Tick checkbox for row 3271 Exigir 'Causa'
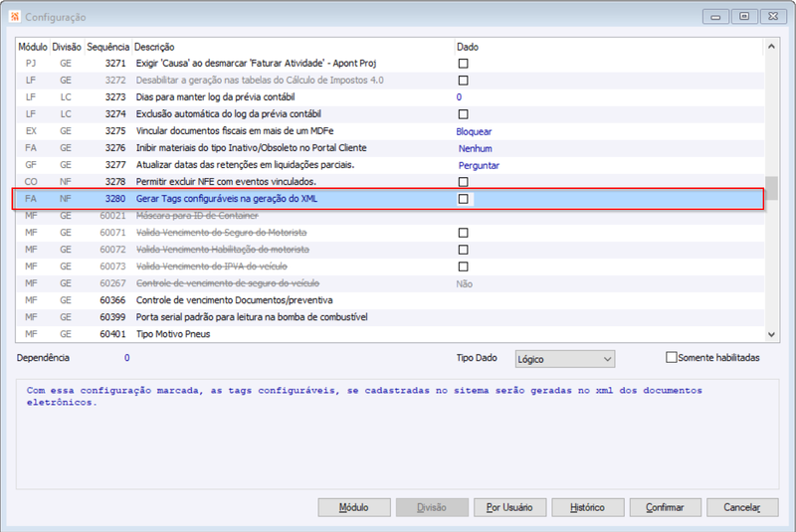 [463, 64]
